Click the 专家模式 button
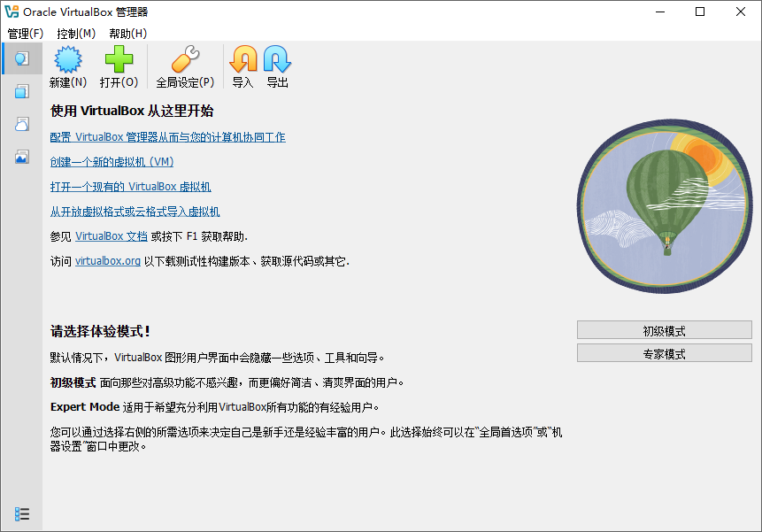Screen dimensions: 762x532 (x=665, y=352)
